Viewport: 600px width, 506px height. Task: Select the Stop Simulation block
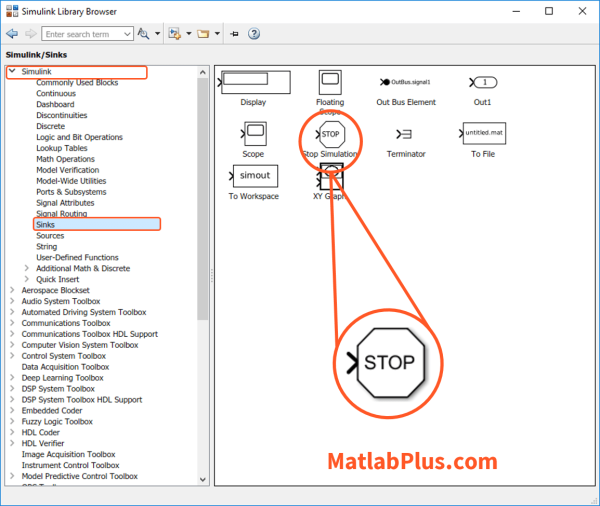point(330,134)
